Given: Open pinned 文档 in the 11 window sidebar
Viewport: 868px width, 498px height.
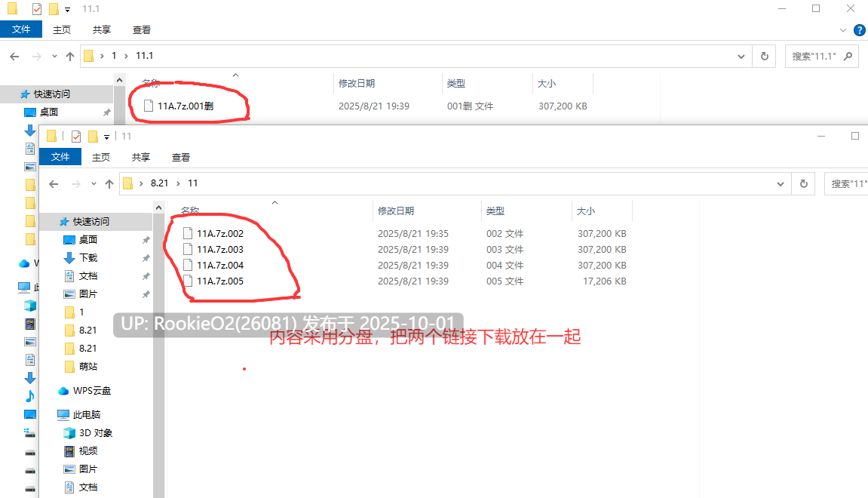Looking at the screenshot, I should [x=88, y=276].
